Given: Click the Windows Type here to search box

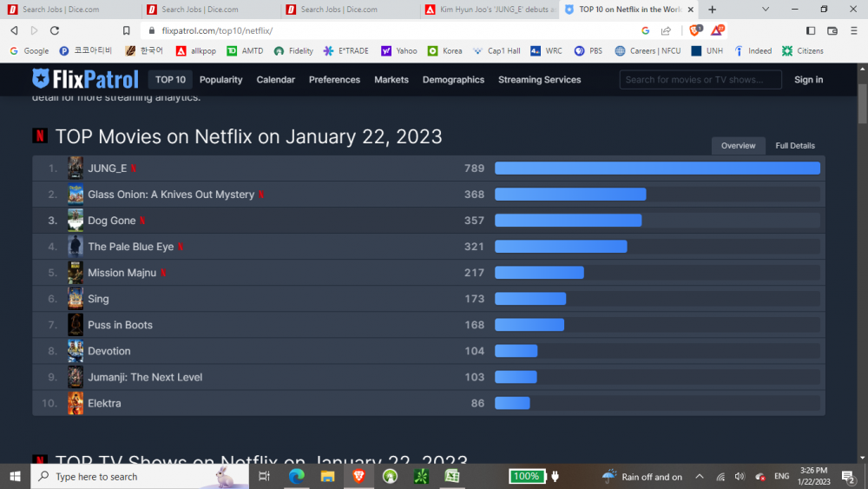Looking at the screenshot, I should (x=140, y=476).
